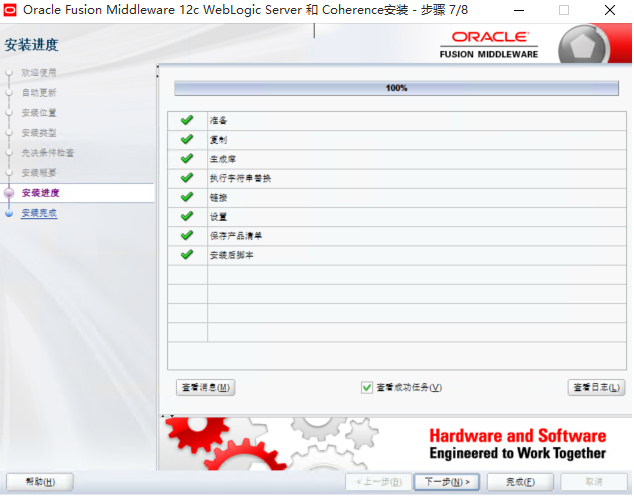634x496 pixels.
Task: Select 安装概要 step in the sidebar
Action: 39,173
